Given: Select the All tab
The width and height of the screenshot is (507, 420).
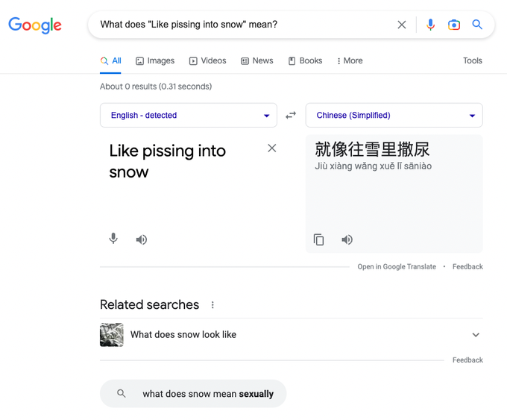Looking at the screenshot, I should (x=110, y=61).
